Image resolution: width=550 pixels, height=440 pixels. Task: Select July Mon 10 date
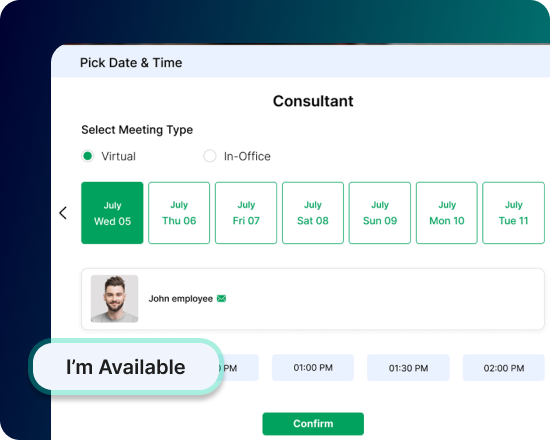tap(447, 213)
